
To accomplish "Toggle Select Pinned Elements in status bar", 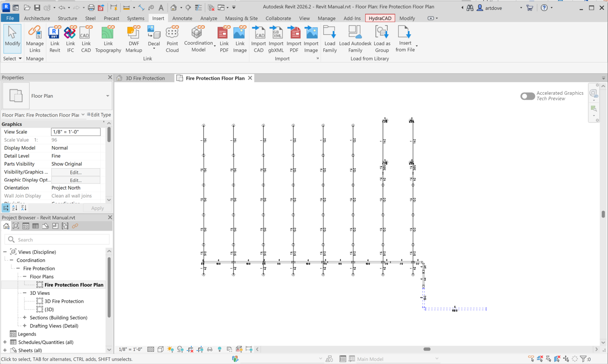I will tap(549, 359).
